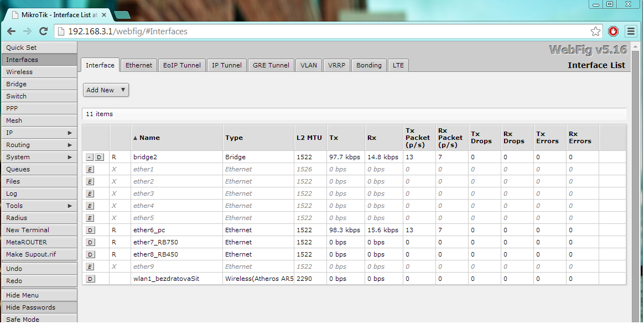Enable ether2 using its E button
The image size is (644, 324).
[90, 181]
